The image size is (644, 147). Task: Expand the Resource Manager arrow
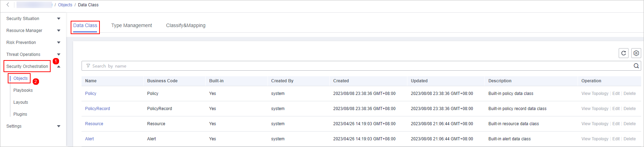[x=59, y=31]
